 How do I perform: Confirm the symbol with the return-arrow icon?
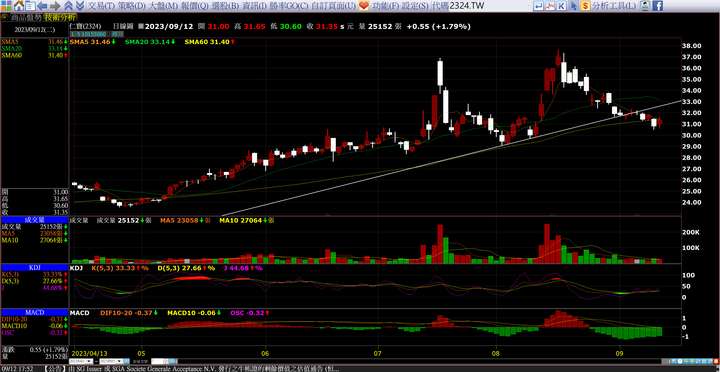(539, 6)
